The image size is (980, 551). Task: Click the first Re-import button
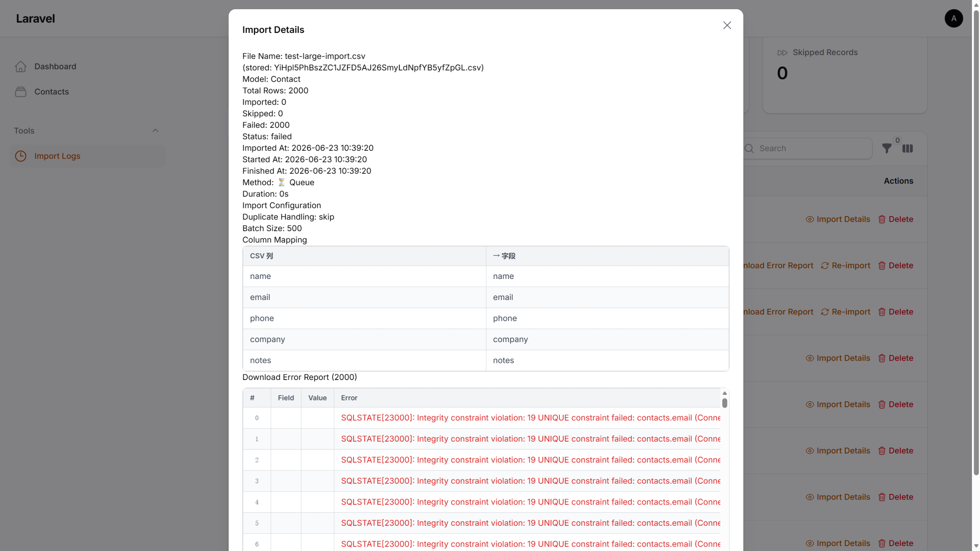coord(845,266)
